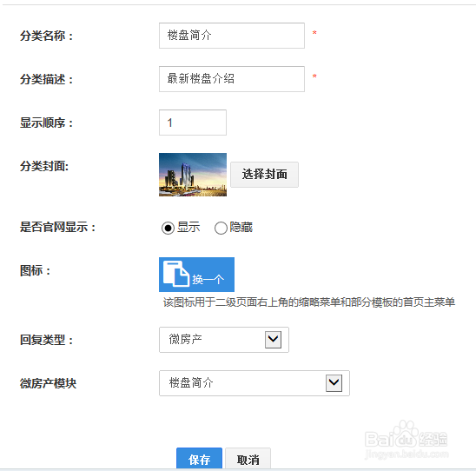476x471 pixels.
Task: Click the 回复类型 label text
Action: pos(46,340)
